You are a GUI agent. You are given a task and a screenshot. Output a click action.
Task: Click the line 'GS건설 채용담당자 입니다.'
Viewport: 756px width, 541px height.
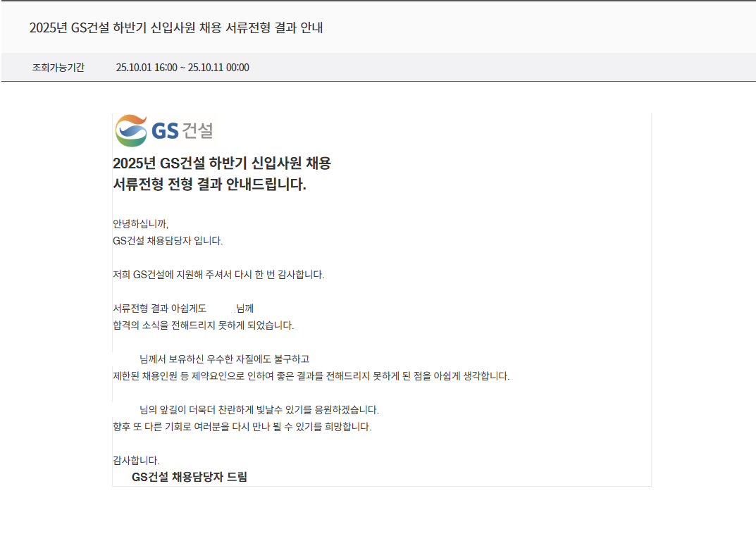click(168, 241)
